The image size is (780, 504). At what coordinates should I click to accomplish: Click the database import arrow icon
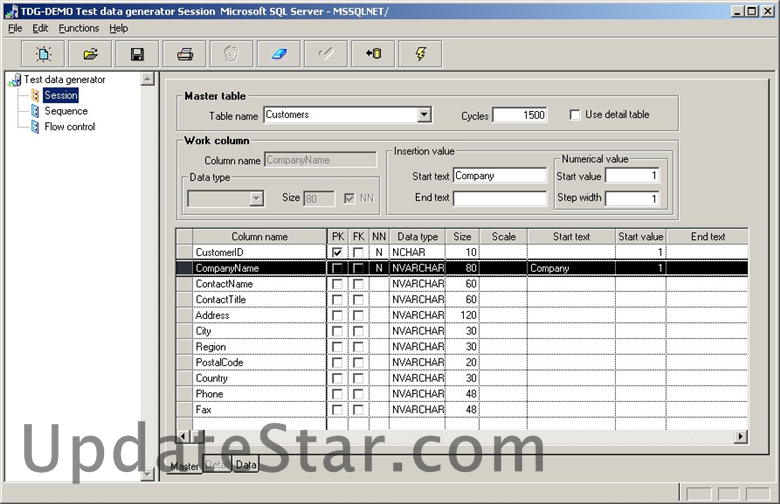coord(373,54)
